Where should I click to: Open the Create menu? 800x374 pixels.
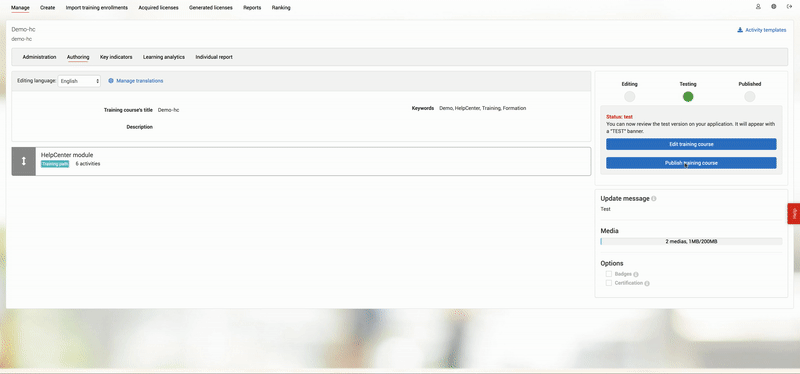47,8
